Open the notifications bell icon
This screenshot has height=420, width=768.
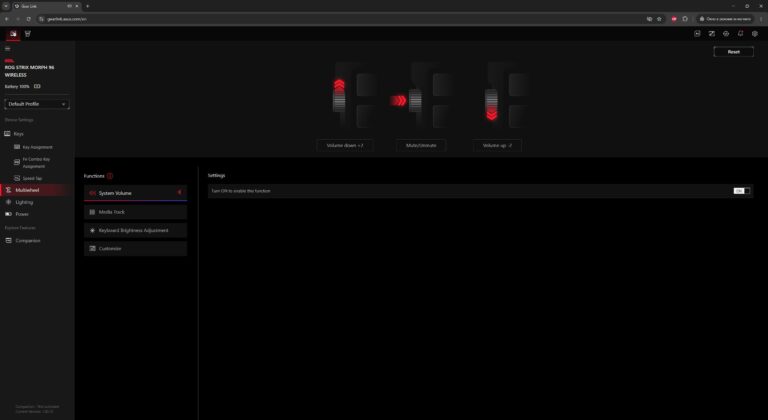coord(741,34)
